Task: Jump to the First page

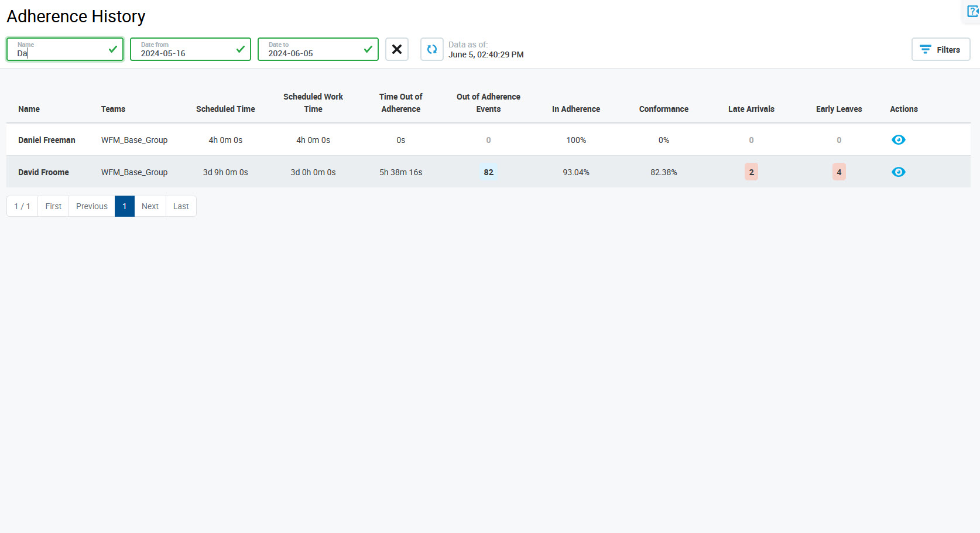Action: pos(53,206)
